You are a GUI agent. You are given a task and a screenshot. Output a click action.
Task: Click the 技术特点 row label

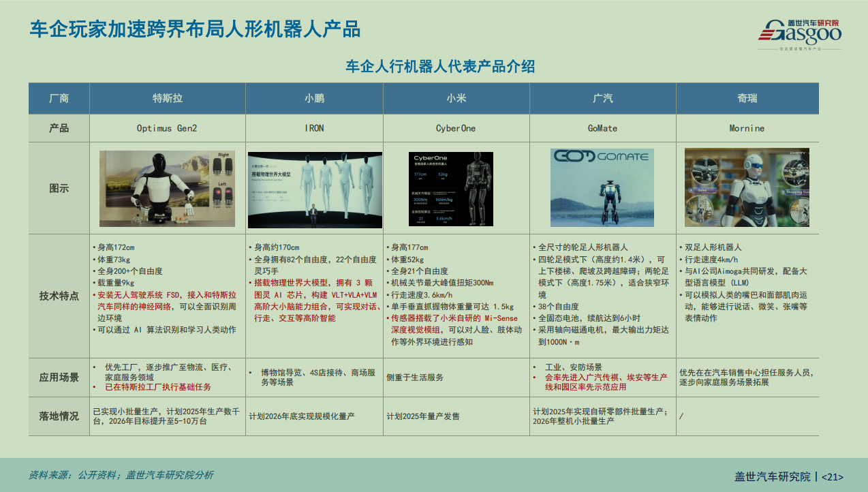59,296
